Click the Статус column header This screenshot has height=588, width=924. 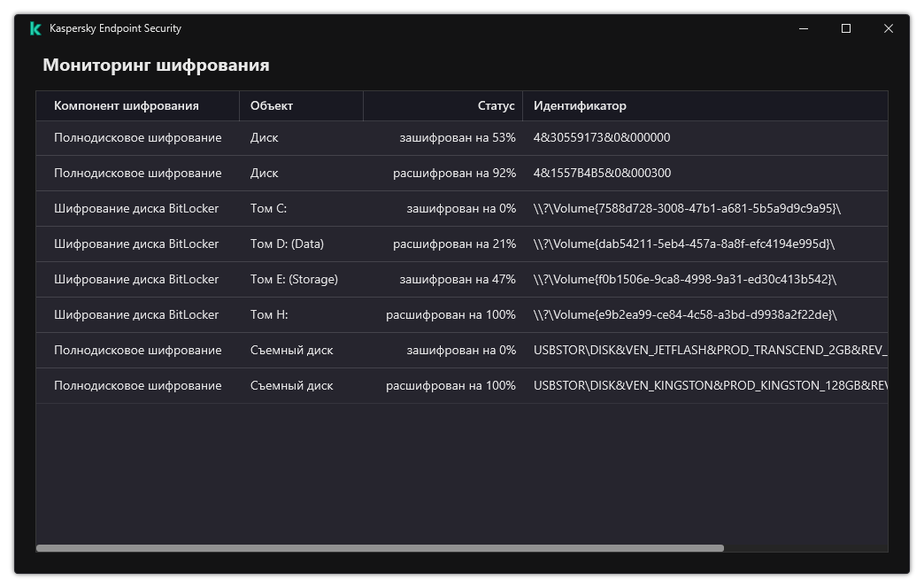(x=496, y=105)
